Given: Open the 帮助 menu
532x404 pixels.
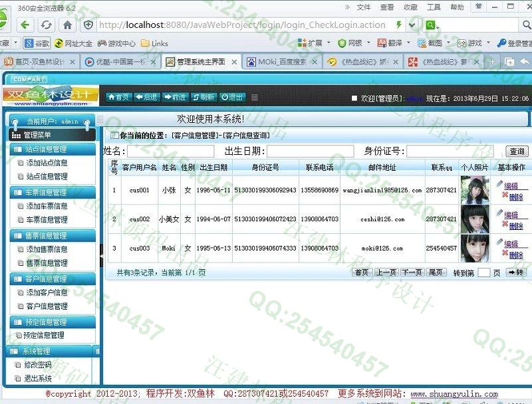Looking at the screenshot, I should [457, 7].
